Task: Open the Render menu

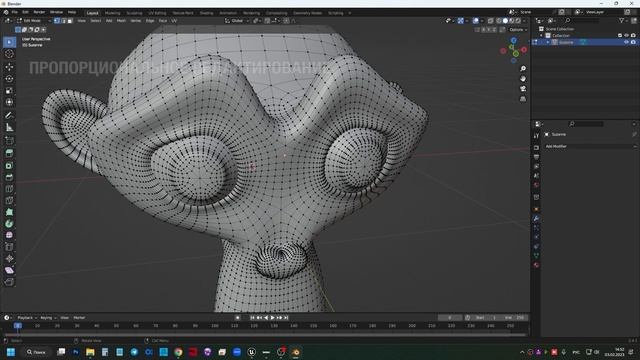Action: point(39,12)
